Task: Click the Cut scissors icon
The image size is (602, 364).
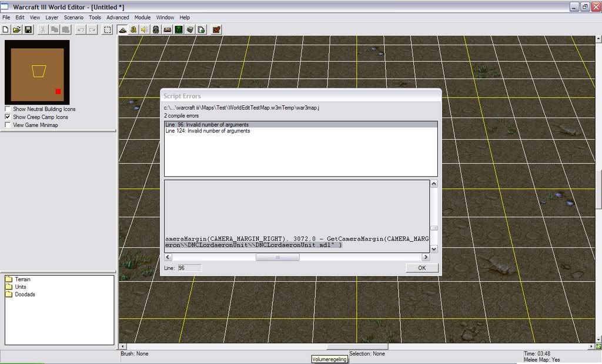Action: tap(43, 29)
